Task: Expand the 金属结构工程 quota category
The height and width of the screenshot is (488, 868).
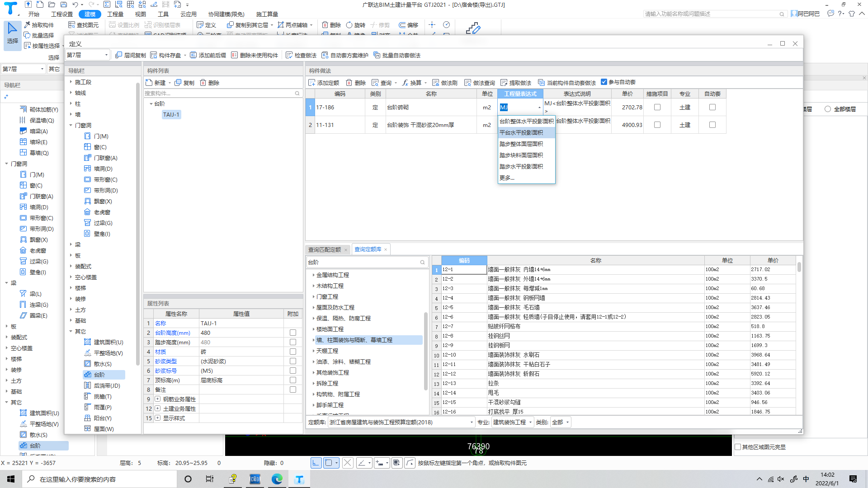Action: [x=313, y=275]
